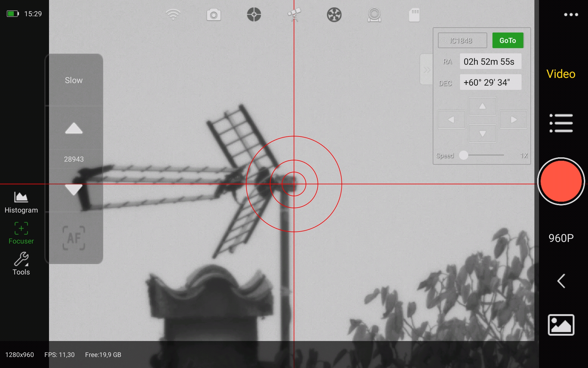Adjust the mount Speed slider
Viewport: 588px width, 368px height.
point(464,155)
